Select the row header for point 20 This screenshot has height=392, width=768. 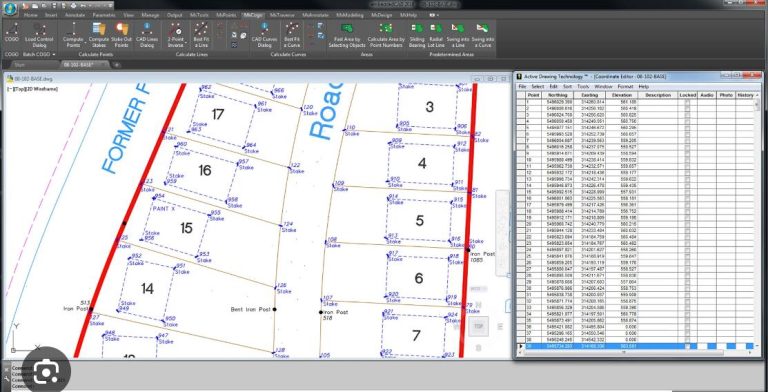(521, 224)
